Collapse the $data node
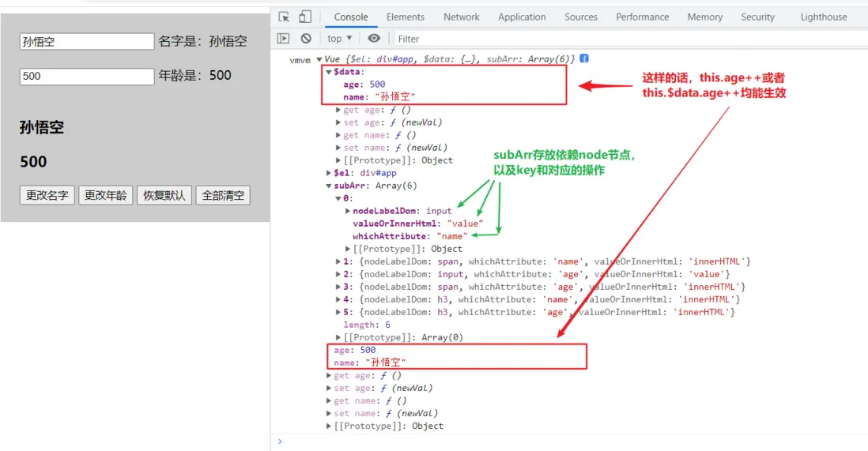The height and width of the screenshot is (451, 868). tap(329, 72)
